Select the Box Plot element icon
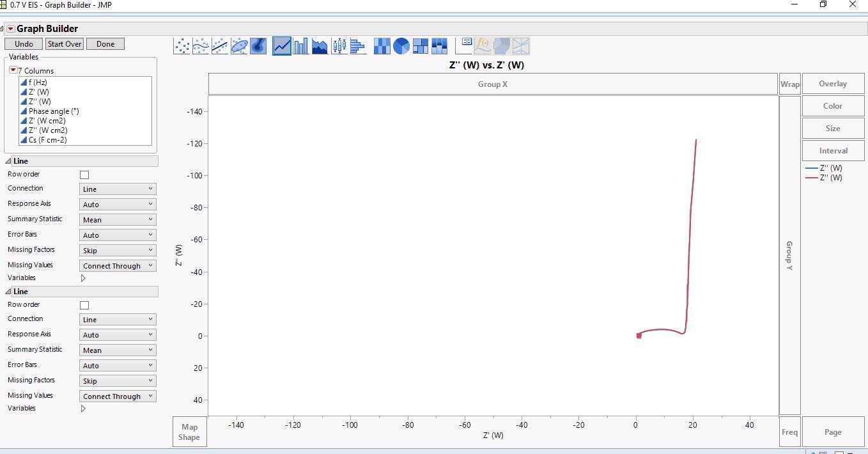 point(339,45)
